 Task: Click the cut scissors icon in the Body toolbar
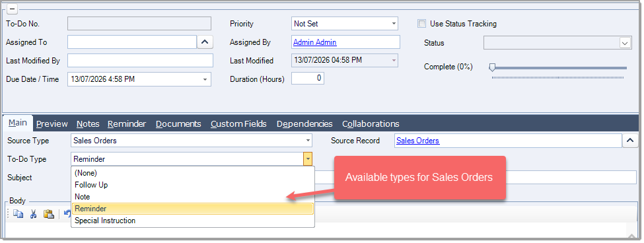(x=34, y=214)
